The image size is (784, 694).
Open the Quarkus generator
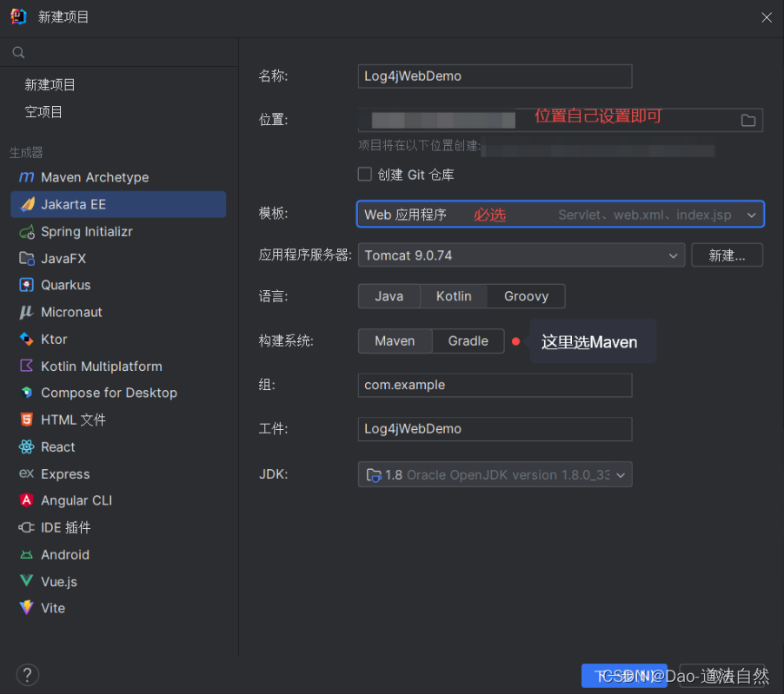[x=70, y=285]
